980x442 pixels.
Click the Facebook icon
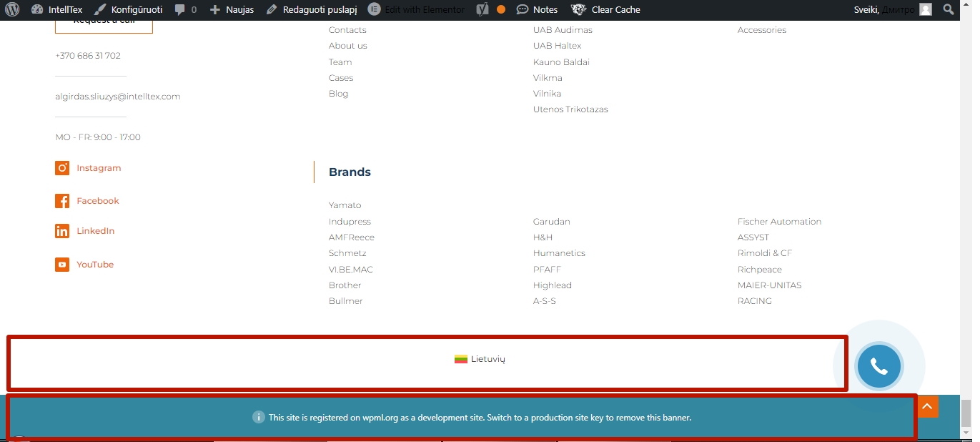coord(62,201)
